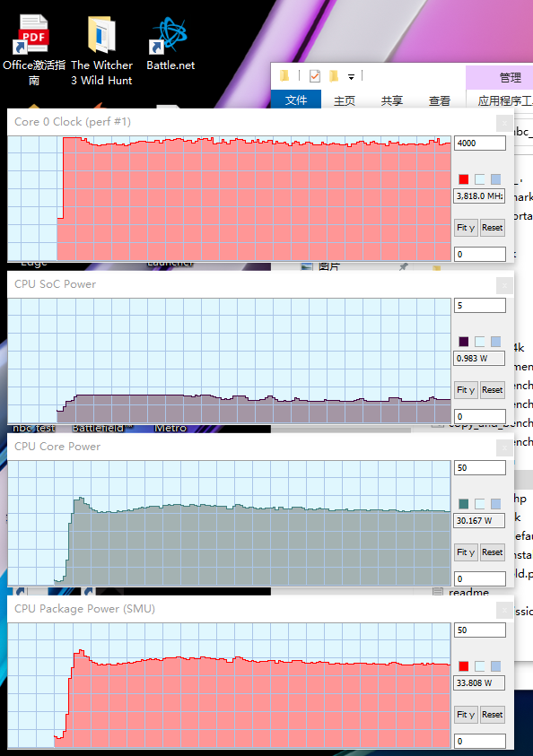The width and height of the screenshot is (533, 756).
Task: Close the CPU Package Power (SMU) graph window
Action: [x=504, y=611]
